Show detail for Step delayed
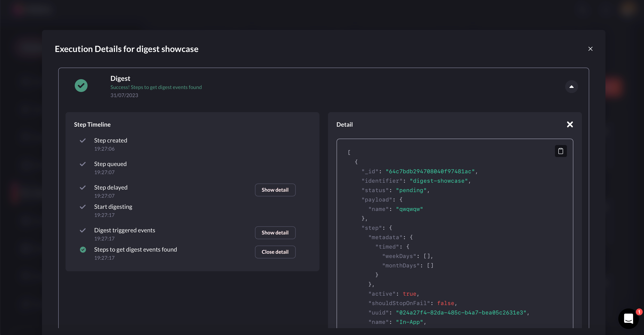Image resolution: width=644 pixels, height=335 pixels. coord(275,190)
